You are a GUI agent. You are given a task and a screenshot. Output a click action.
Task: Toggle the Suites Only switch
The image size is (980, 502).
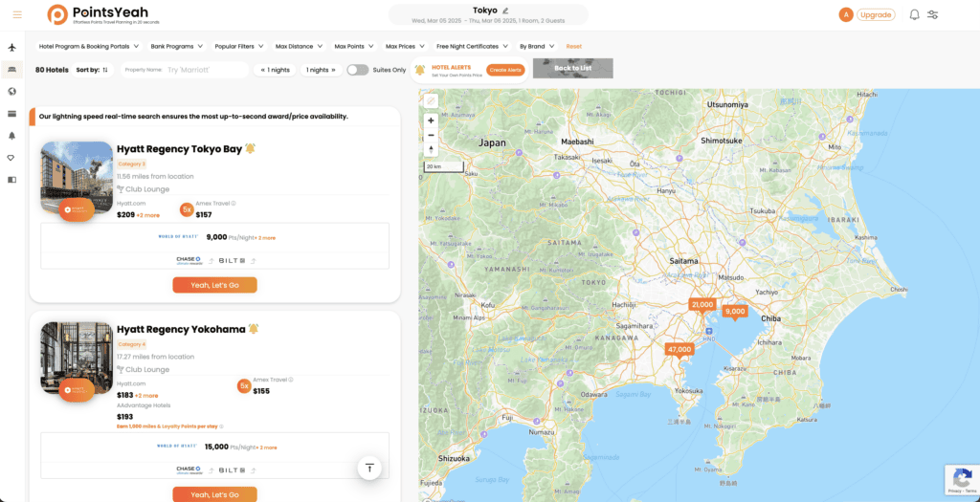click(357, 70)
